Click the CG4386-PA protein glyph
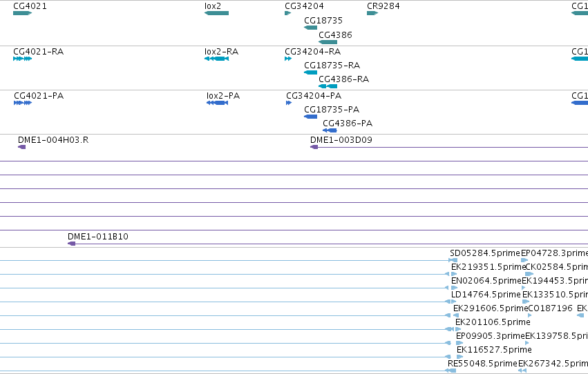The height and width of the screenshot is (374, 588). point(330,130)
